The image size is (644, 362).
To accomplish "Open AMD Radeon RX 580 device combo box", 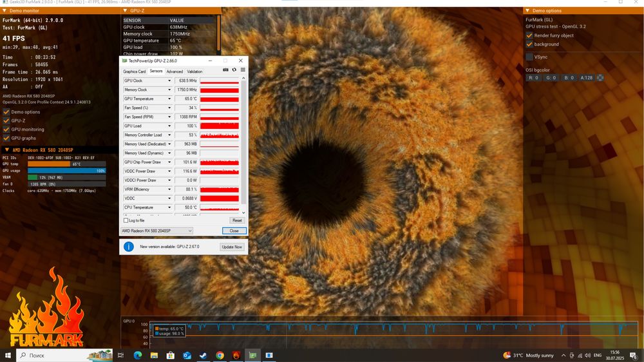I will 157,231.
